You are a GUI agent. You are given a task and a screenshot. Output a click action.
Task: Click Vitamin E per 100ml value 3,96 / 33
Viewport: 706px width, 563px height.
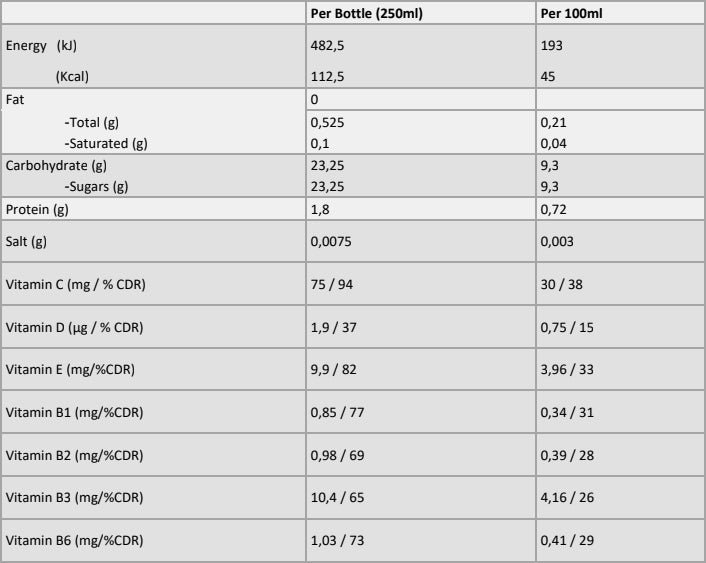(567, 369)
